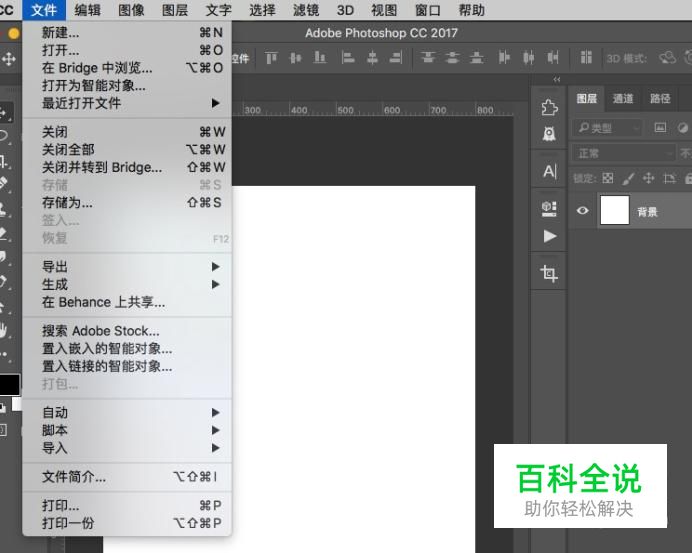Screen dimensions: 692x553
Task: Select distribute vertical centers icon
Action: pyautogui.click(x=452, y=57)
